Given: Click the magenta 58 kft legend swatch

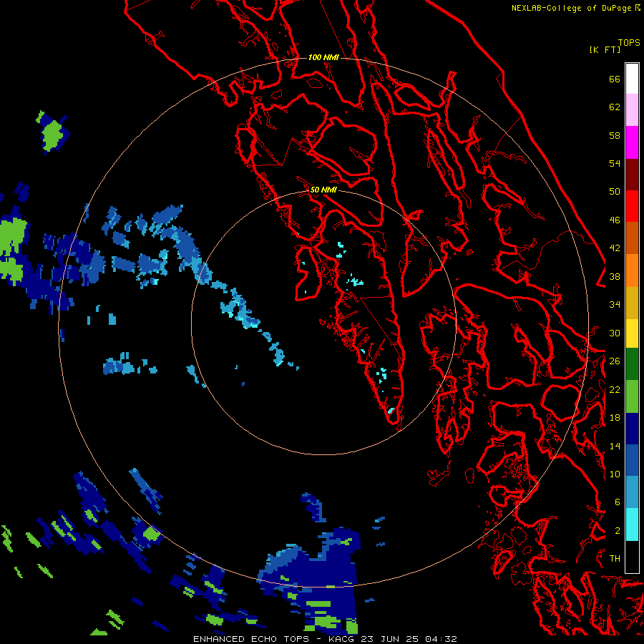Looking at the screenshot, I should pyautogui.click(x=632, y=142).
